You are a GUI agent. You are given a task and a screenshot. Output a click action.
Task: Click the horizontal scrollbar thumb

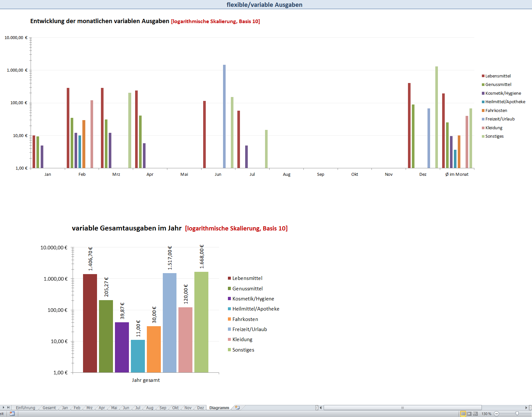coord(402,408)
